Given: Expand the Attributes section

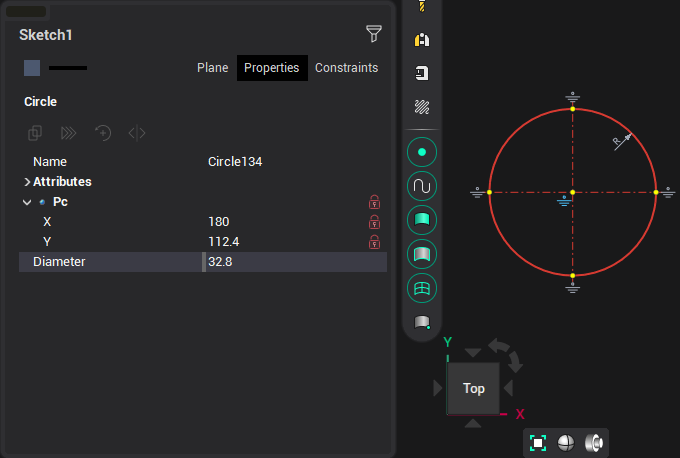Looking at the screenshot, I should (27, 182).
